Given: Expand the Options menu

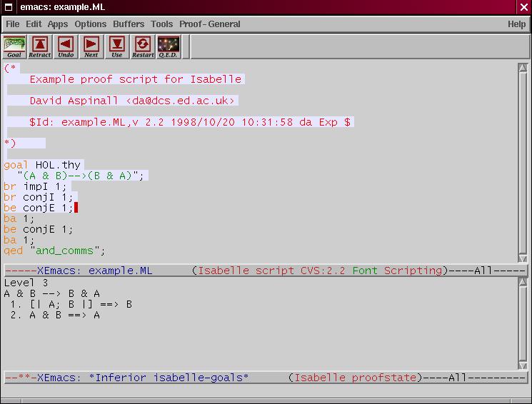Looking at the screenshot, I should [x=91, y=24].
